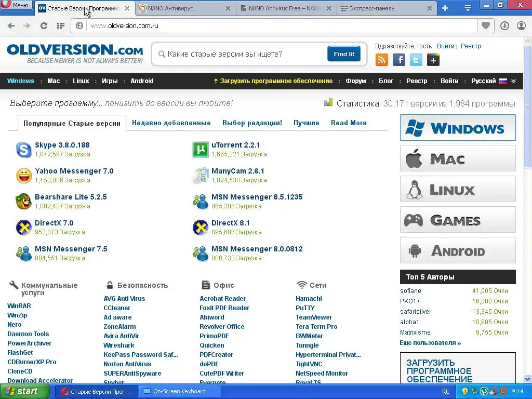
Task: Click the uTorrent program icon
Action: tap(201, 150)
